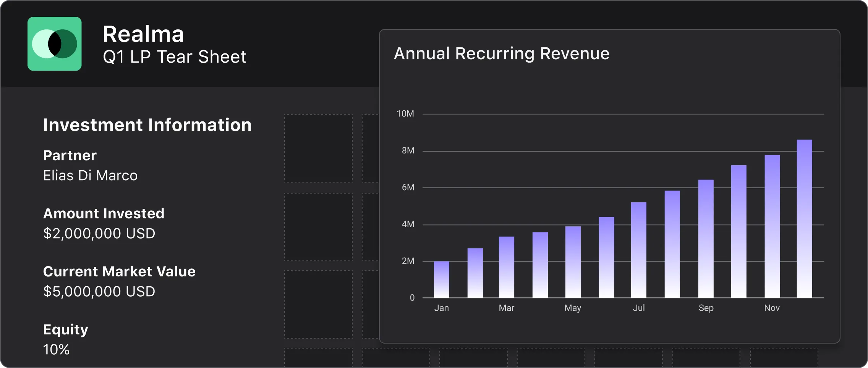Image resolution: width=868 pixels, height=368 pixels.
Task: Click the Annual Recurring Revenue chart title
Action: coord(502,53)
